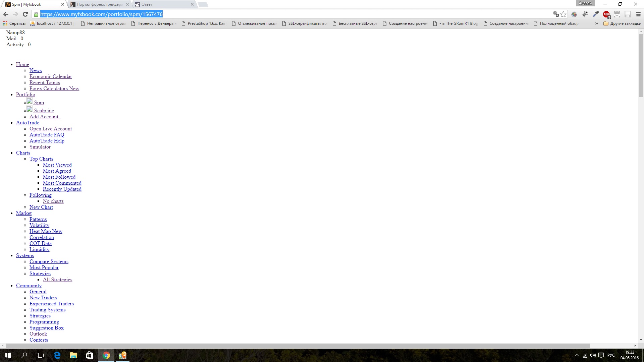Open File Explorer from the taskbar
644x362 pixels.
(x=73, y=355)
